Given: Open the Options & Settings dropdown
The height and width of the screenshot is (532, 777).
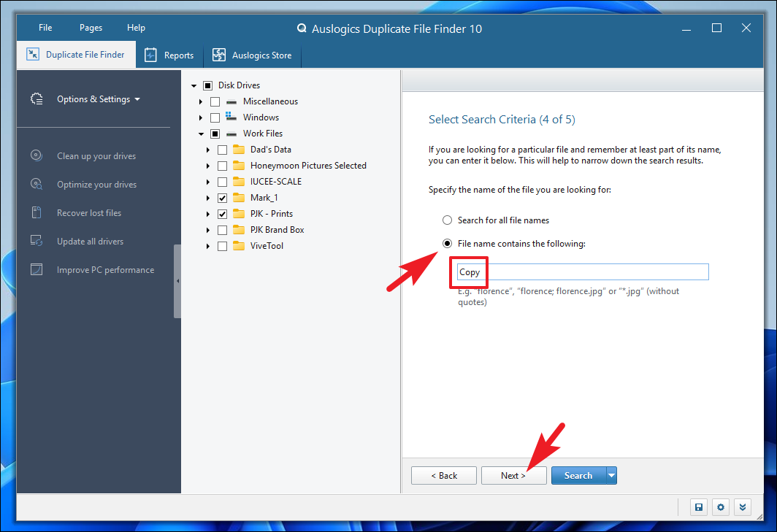Looking at the screenshot, I should click(x=99, y=99).
